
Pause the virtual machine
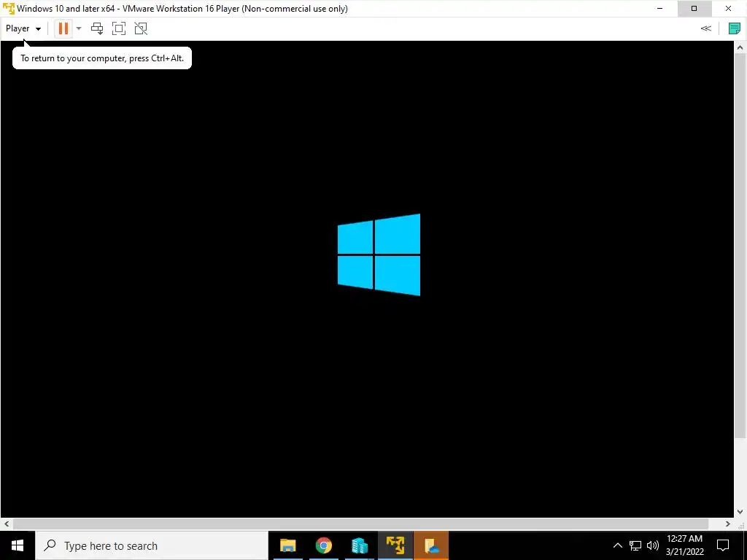(x=63, y=28)
